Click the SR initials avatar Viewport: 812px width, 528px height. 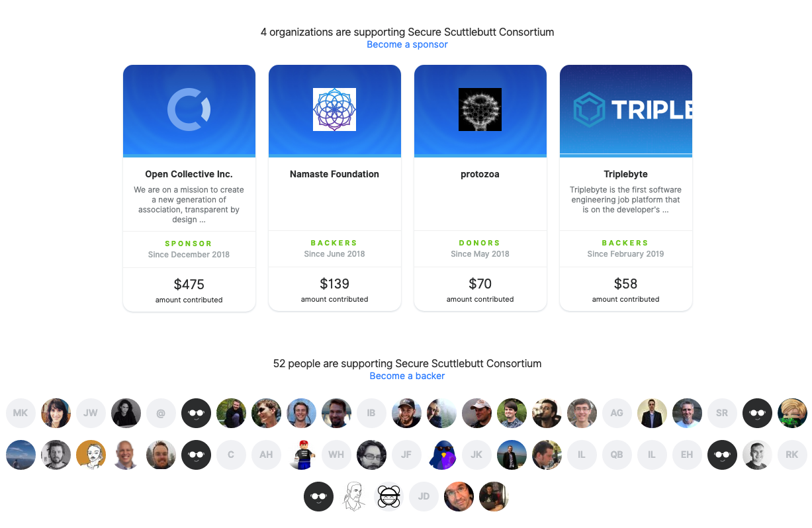click(x=722, y=413)
